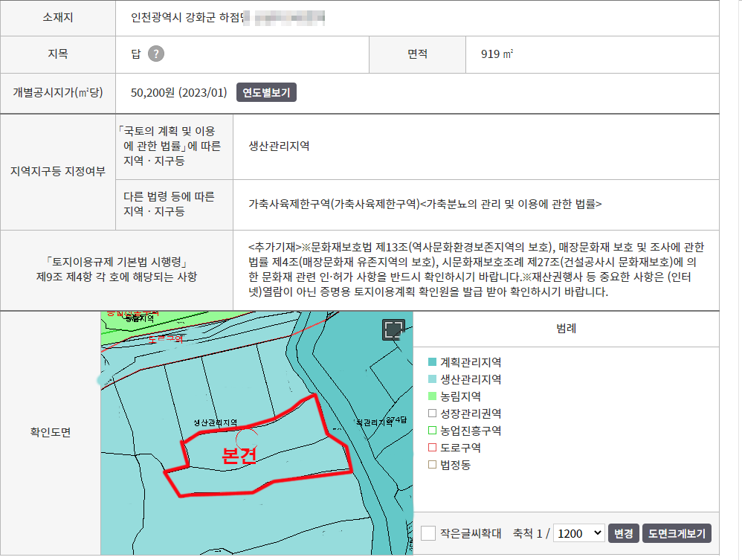
Task: Enable the 작은글씨확대 checkbox
Action: click(428, 533)
